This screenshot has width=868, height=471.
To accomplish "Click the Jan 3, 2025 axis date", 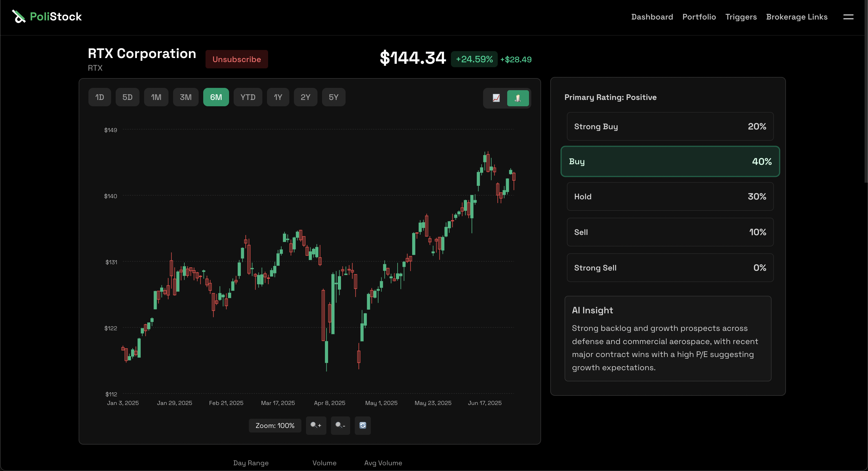I will (x=123, y=403).
